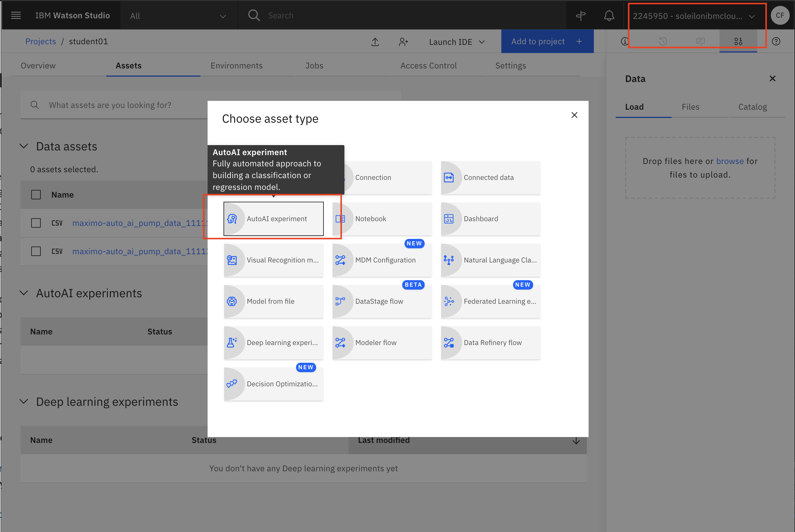Image resolution: width=795 pixels, height=532 pixels.
Task: Open the help question mark icon
Action: point(776,41)
